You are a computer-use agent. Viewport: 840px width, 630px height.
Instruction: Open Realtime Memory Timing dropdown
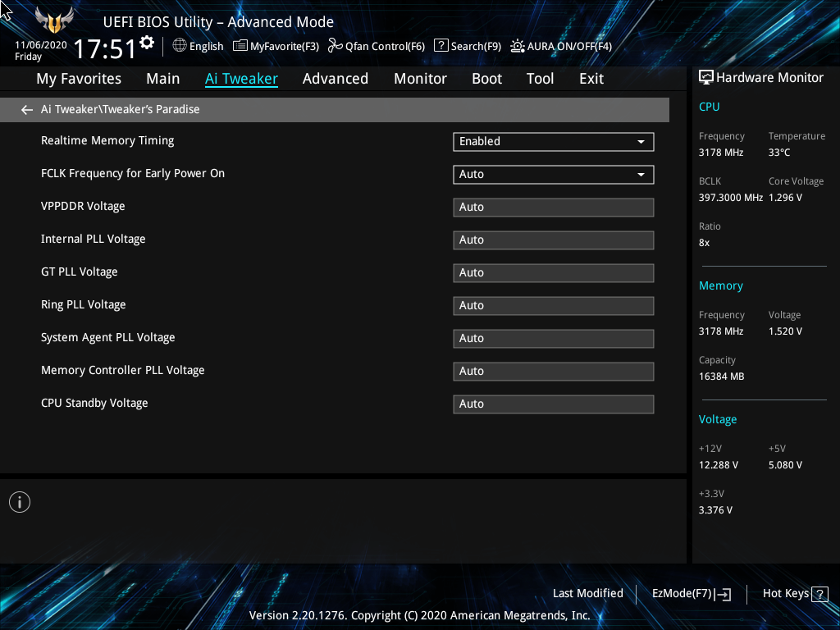tap(554, 141)
